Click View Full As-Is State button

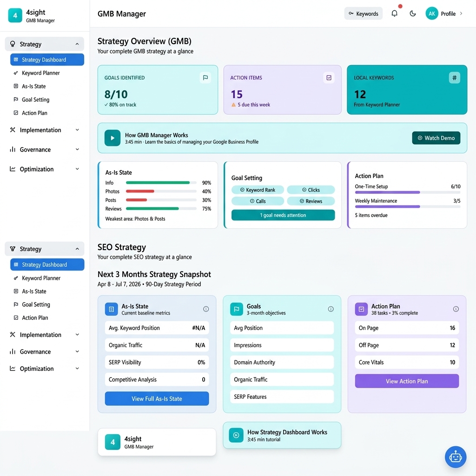[157, 398]
